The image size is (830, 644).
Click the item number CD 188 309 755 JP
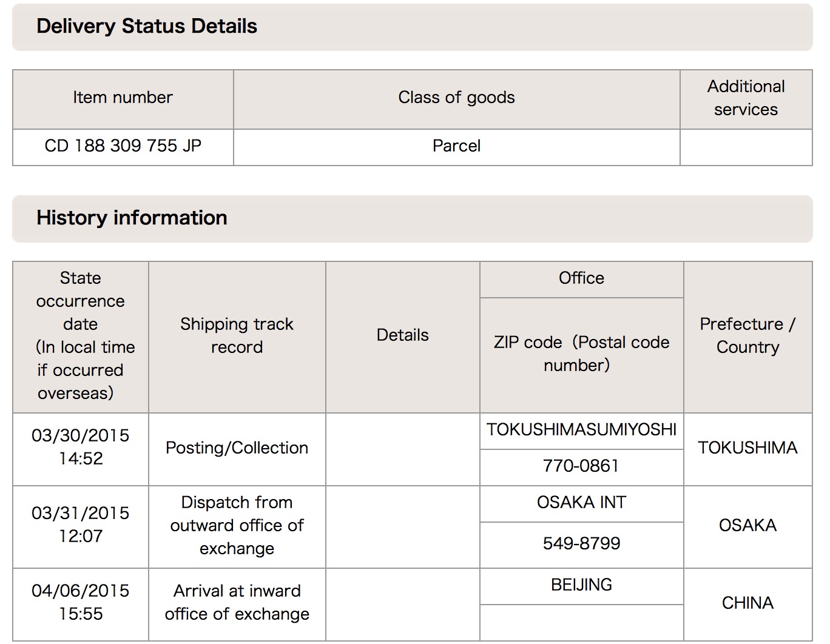tap(123, 146)
